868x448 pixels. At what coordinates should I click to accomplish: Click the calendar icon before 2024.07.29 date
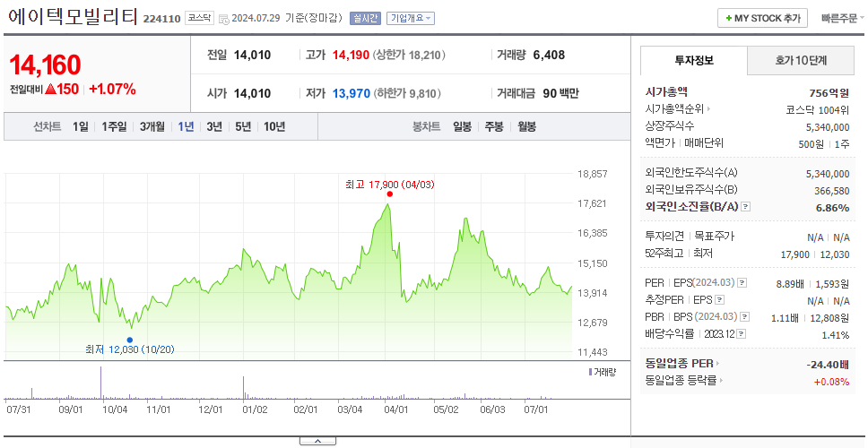point(223,19)
